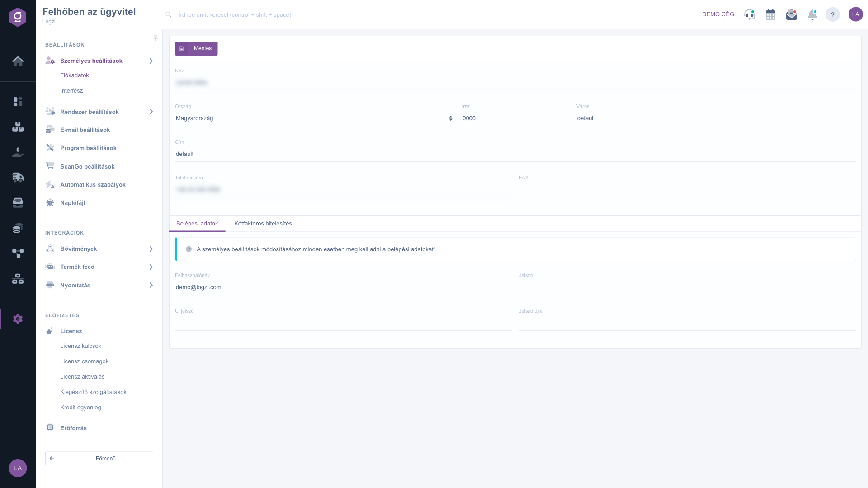Open the calendar icon in the header
Image resolution: width=868 pixels, height=488 pixels.
click(770, 14)
